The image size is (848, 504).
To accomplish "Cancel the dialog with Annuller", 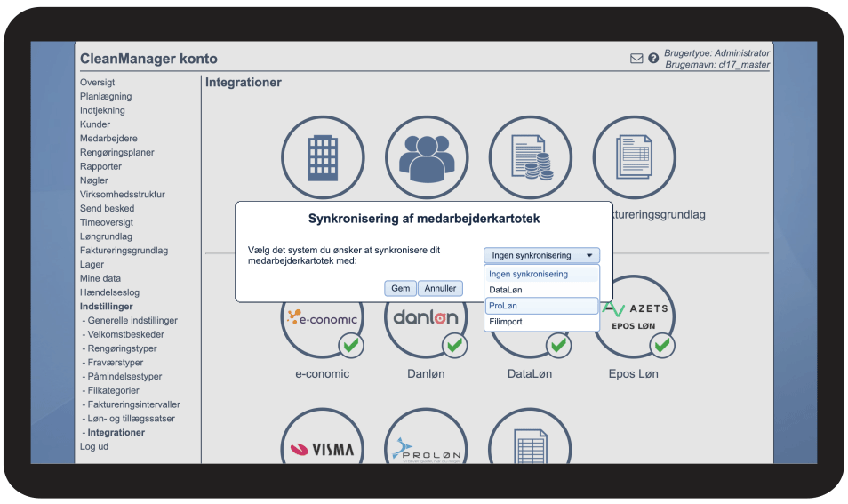I will 440,288.
